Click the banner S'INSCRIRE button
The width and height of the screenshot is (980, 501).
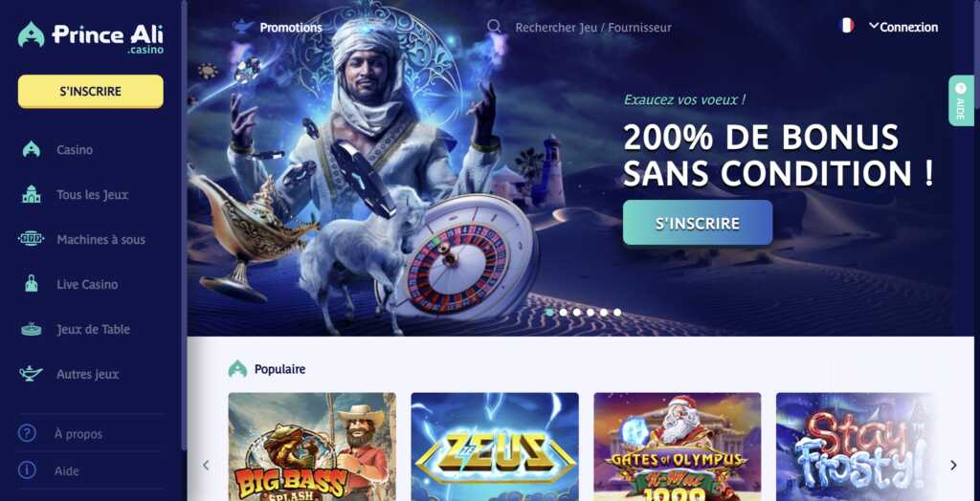click(x=698, y=223)
